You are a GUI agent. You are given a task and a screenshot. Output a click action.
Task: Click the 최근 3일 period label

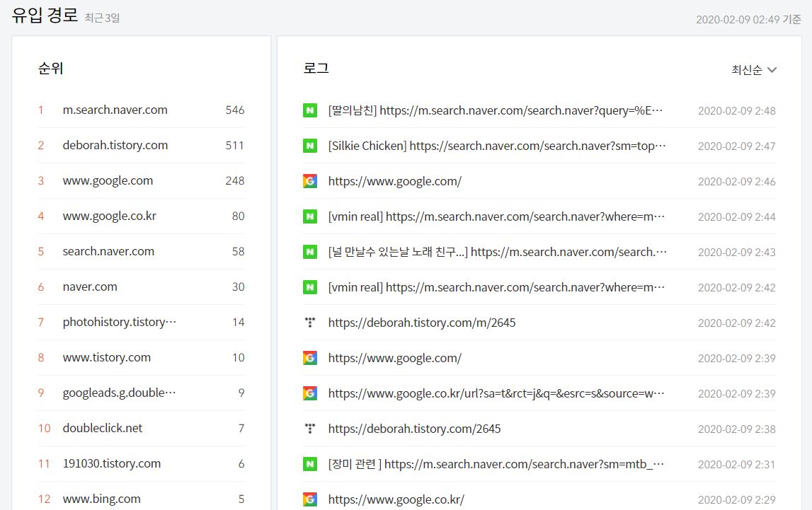point(102,18)
